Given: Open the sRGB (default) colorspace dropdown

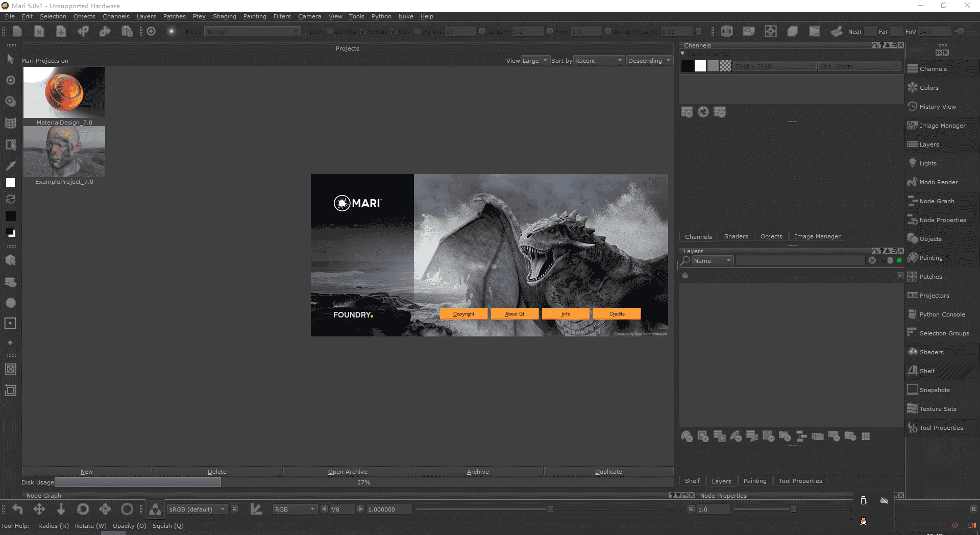Looking at the screenshot, I should click(197, 509).
